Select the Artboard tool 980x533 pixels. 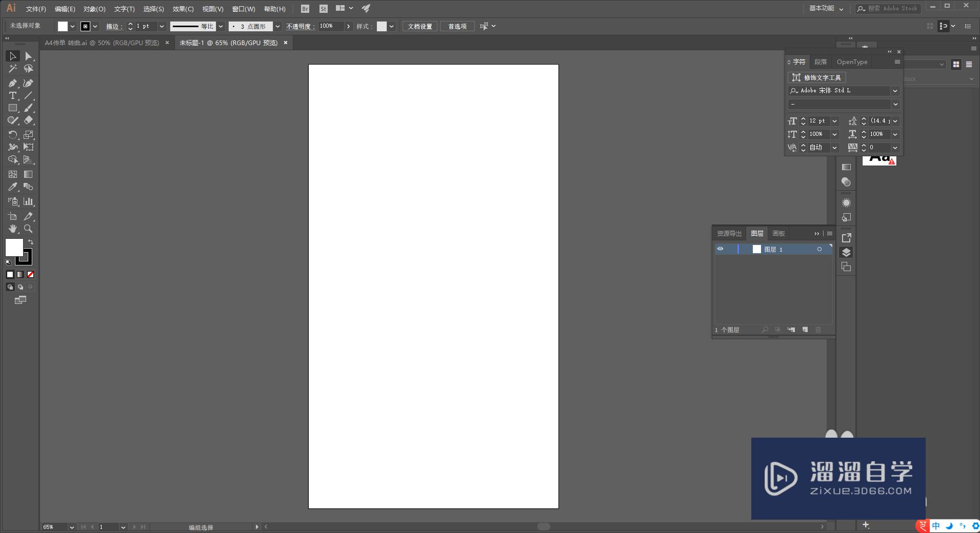tap(13, 216)
